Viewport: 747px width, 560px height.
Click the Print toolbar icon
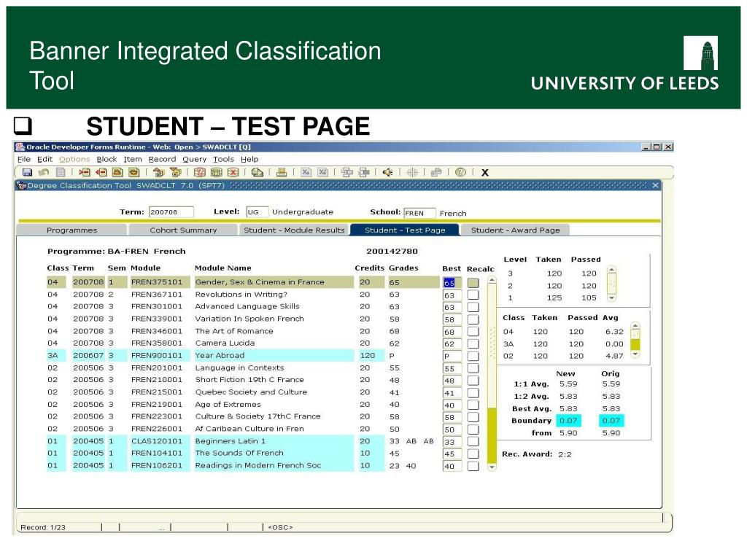[282, 172]
